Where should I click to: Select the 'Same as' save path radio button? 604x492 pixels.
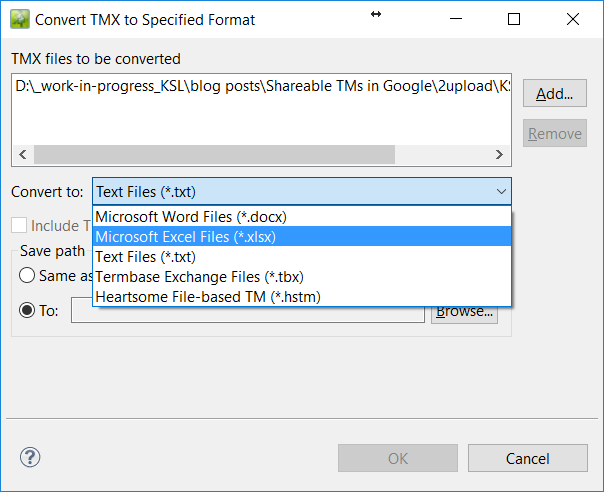[x=27, y=275]
